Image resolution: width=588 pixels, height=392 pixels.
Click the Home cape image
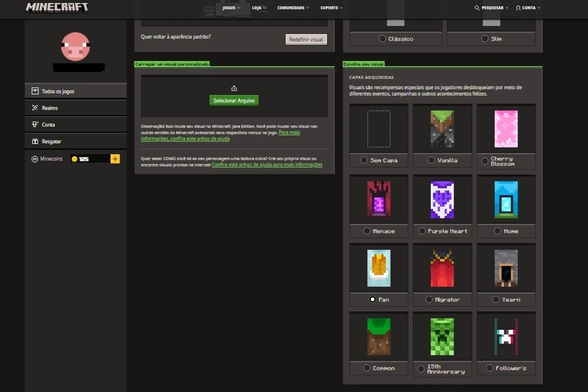506,199
